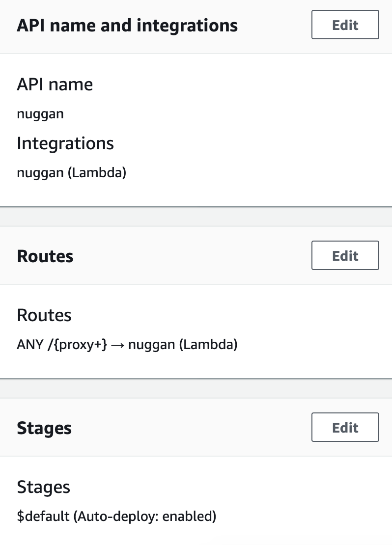Click the Stages section heading

[x=44, y=427]
